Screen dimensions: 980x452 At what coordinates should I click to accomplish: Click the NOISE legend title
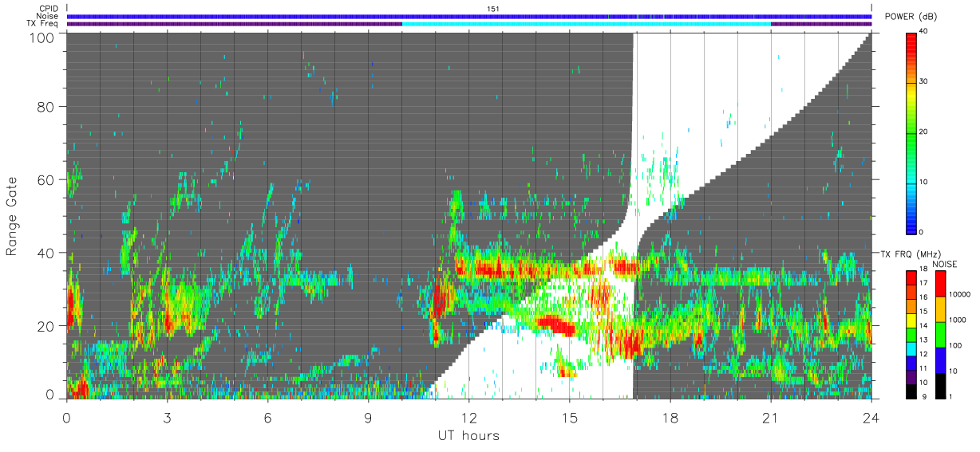[945, 264]
